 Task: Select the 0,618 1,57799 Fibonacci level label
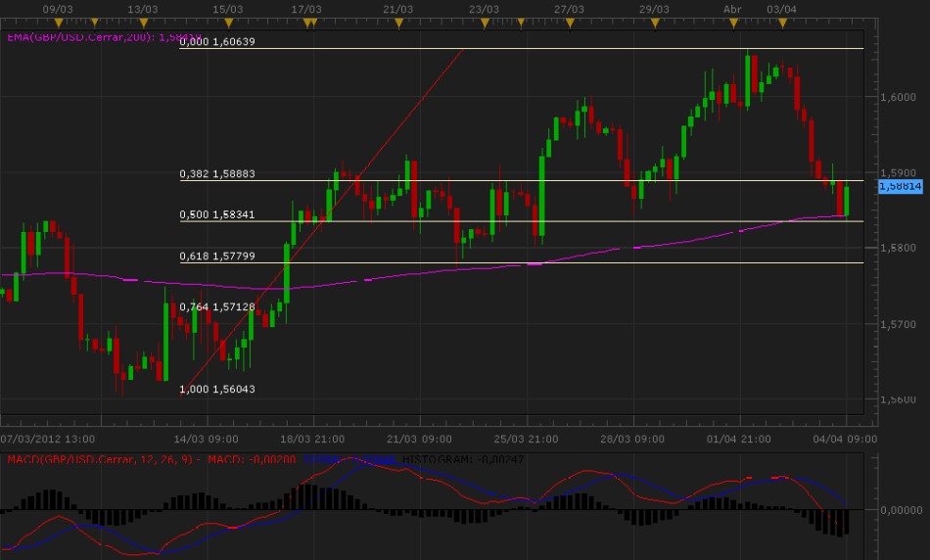coord(216,257)
